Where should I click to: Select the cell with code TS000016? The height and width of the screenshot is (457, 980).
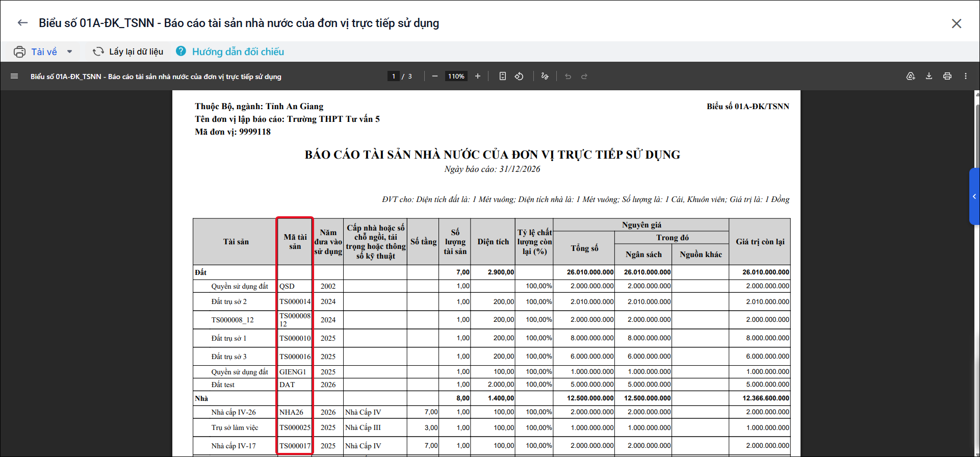[x=295, y=357]
